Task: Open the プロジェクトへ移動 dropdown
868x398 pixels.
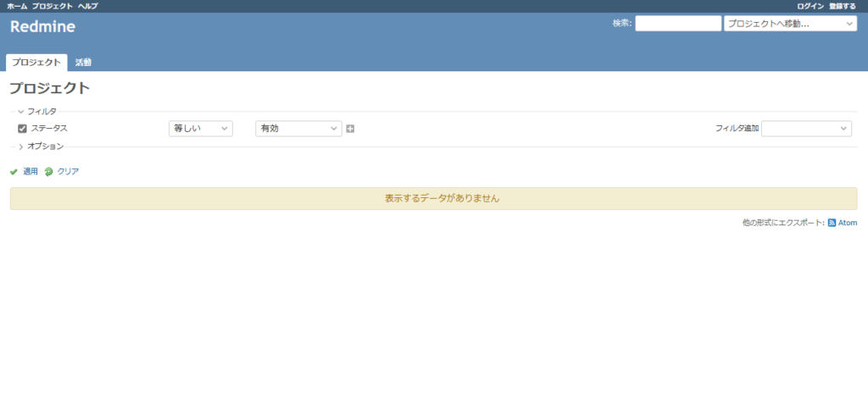Action: pos(791,24)
